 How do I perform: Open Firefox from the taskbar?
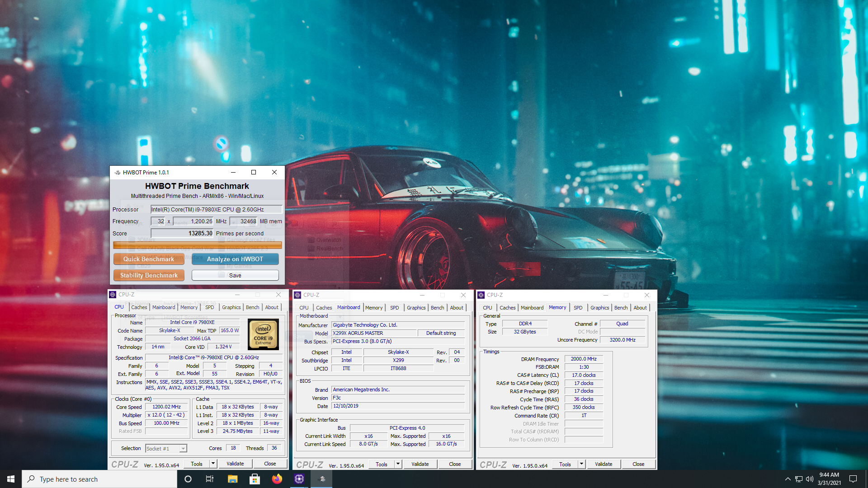pos(277,479)
